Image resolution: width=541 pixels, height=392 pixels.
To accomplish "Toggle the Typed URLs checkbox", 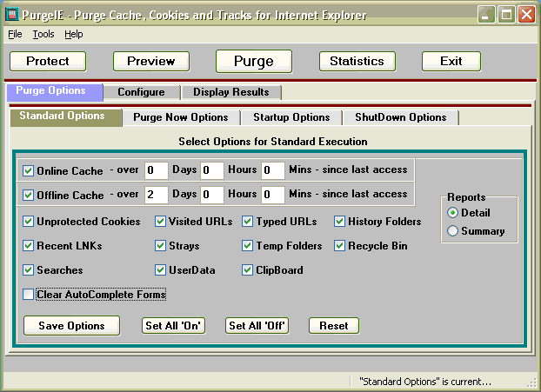I will click(247, 221).
